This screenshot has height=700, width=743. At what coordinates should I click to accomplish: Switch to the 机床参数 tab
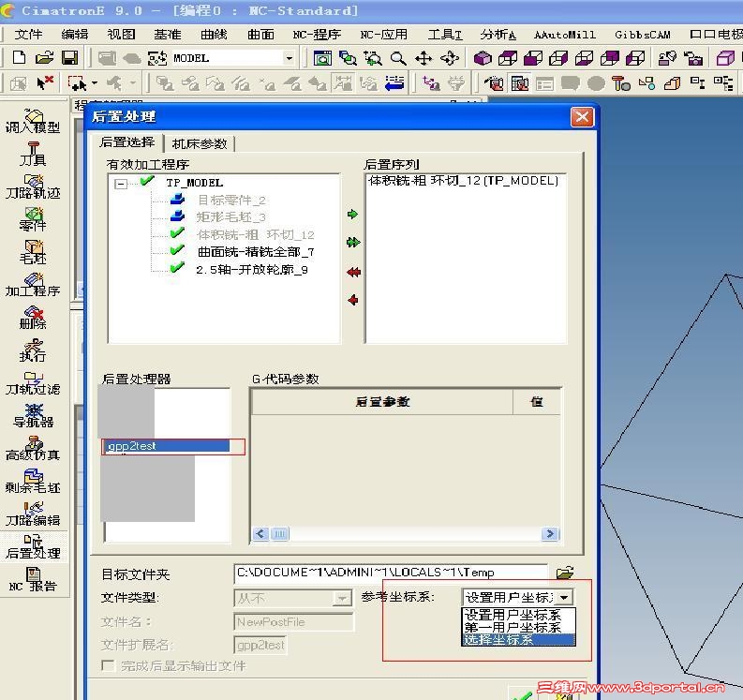(x=200, y=143)
